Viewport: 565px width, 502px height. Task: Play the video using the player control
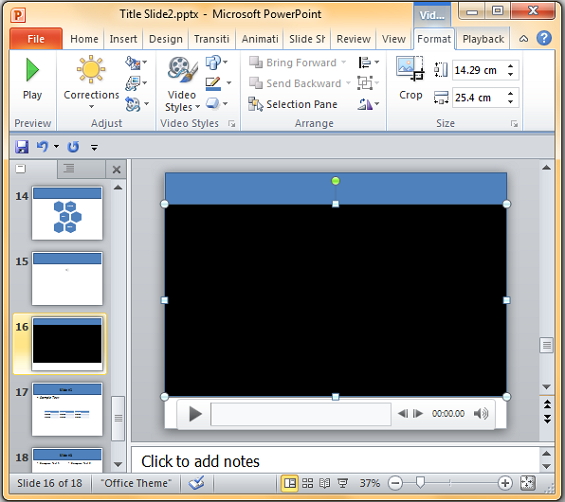click(195, 414)
